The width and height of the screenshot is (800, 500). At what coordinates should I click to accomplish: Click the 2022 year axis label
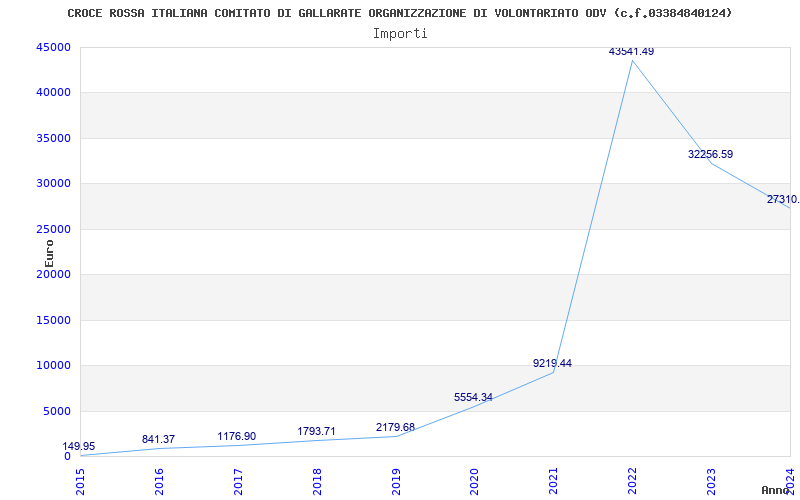point(633,482)
